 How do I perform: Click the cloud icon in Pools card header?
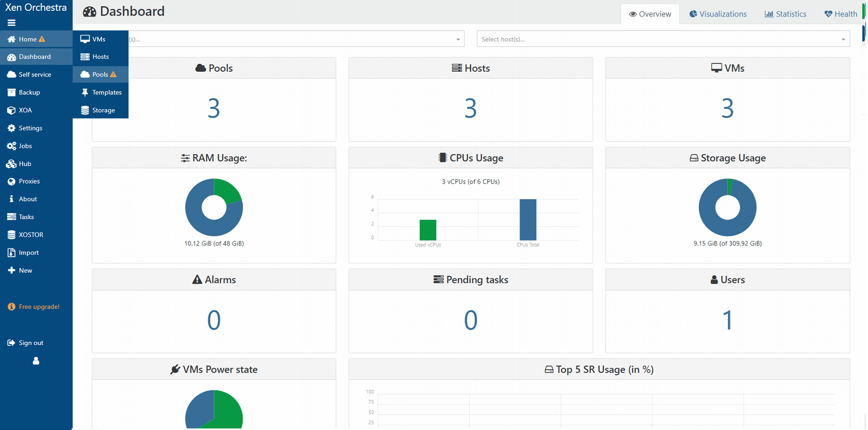click(201, 68)
